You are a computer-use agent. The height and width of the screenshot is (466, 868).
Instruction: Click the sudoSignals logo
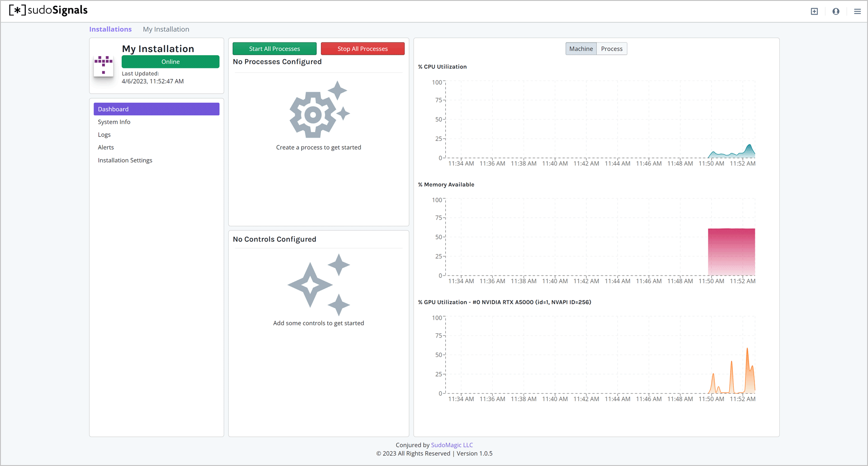pos(48,10)
